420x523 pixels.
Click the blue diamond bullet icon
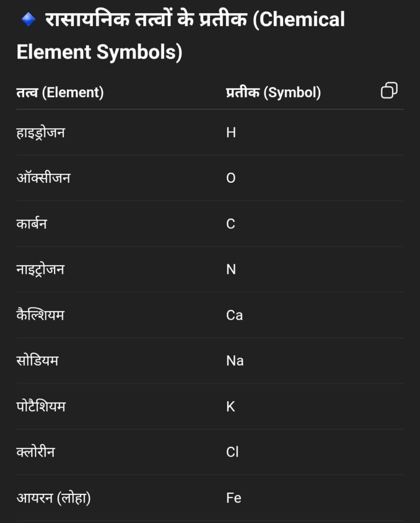28,19
